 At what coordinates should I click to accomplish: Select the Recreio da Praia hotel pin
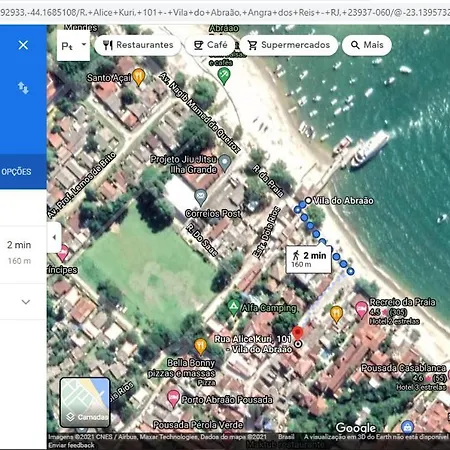[362, 310]
